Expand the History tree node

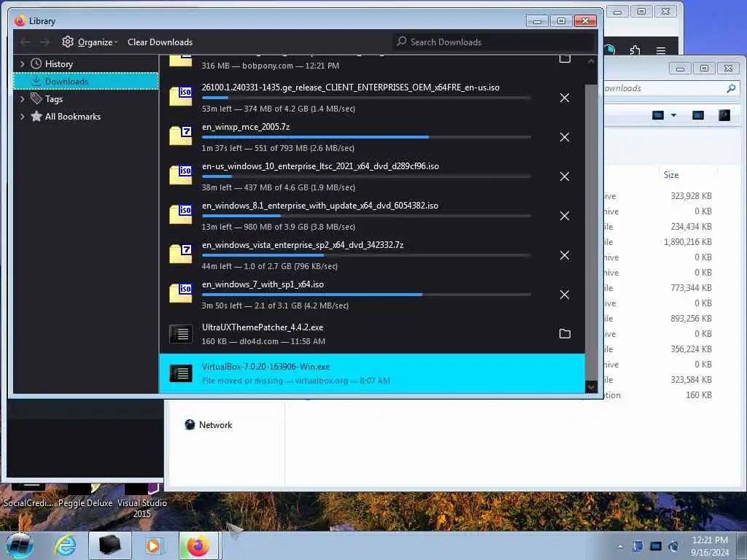(x=22, y=64)
